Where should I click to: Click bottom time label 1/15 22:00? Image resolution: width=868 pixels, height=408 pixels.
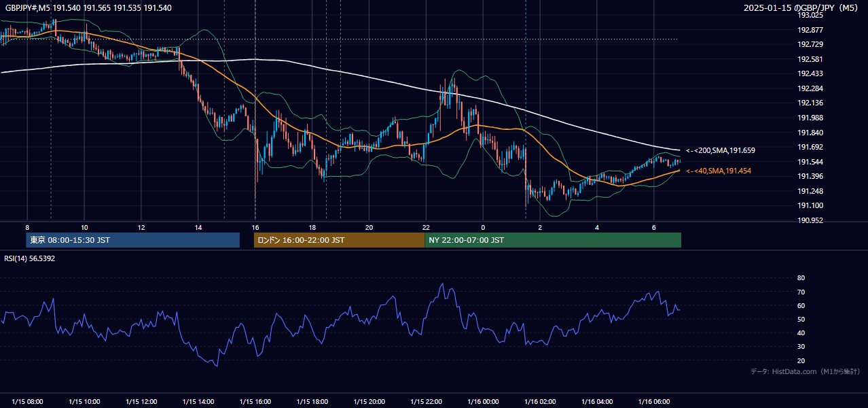point(426,402)
